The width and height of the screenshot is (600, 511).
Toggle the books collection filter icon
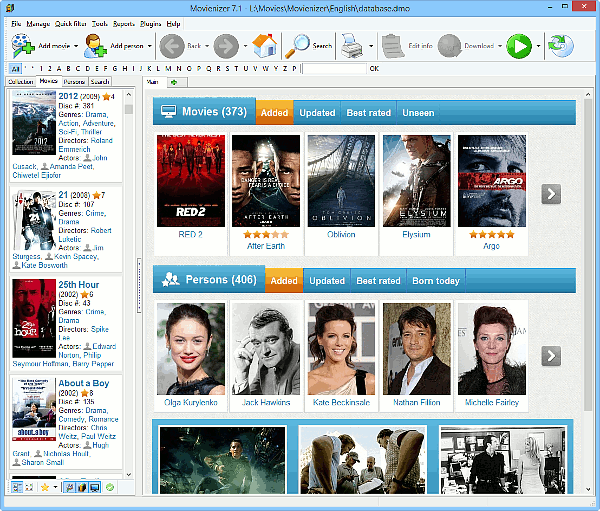82,487
